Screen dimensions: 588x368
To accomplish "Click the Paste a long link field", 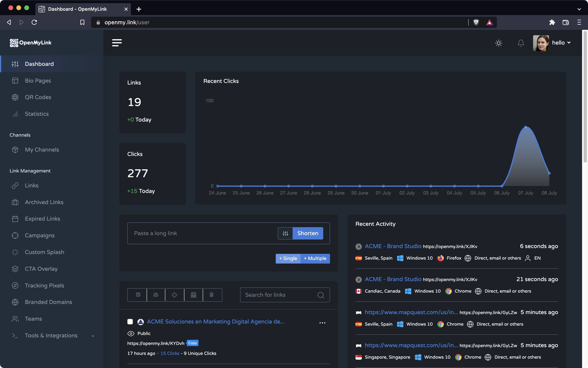I will click(202, 233).
